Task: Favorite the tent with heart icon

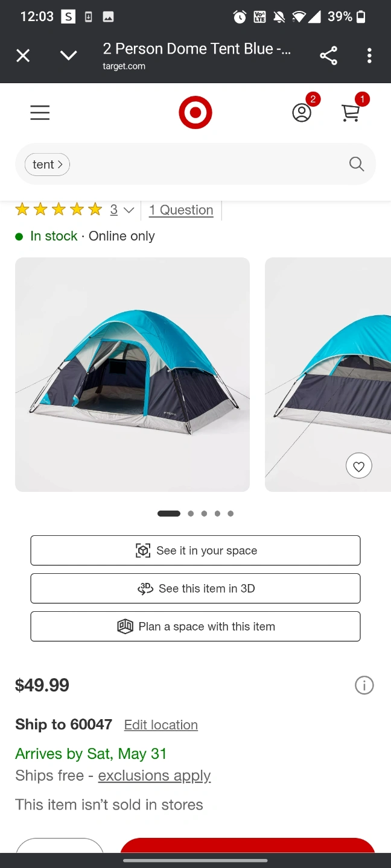Action: (x=359, y=466)
